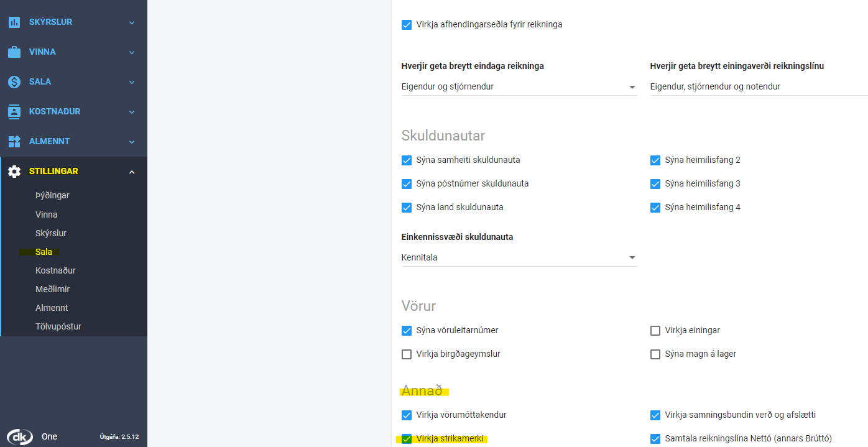This screenshot has width=868, height=447.
Task: Collapse the Stillingar menu chevron
Action: [132, 172]
